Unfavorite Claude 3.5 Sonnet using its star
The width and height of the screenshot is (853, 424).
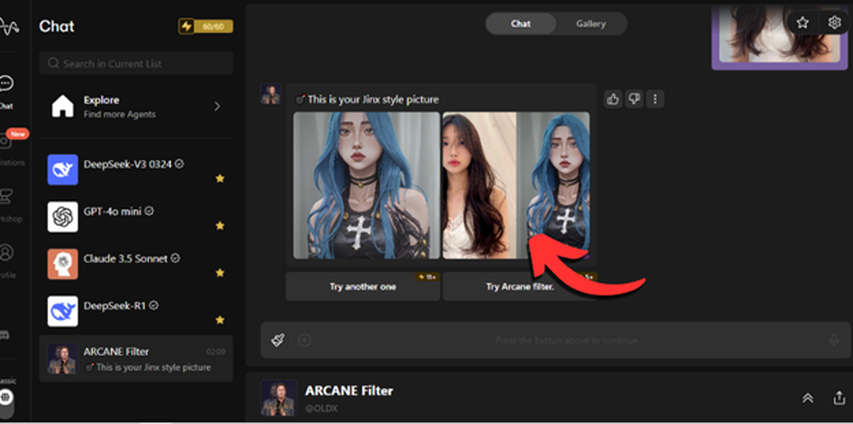pyautogui.click(x=220, y=273)
